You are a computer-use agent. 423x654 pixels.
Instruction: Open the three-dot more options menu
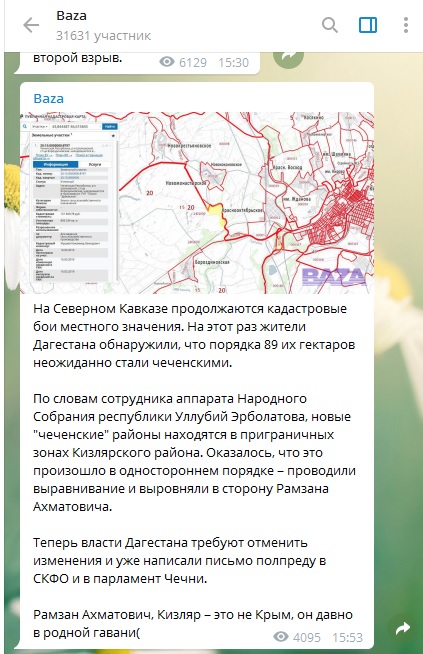pyautogui.click(x=405, y=25)
